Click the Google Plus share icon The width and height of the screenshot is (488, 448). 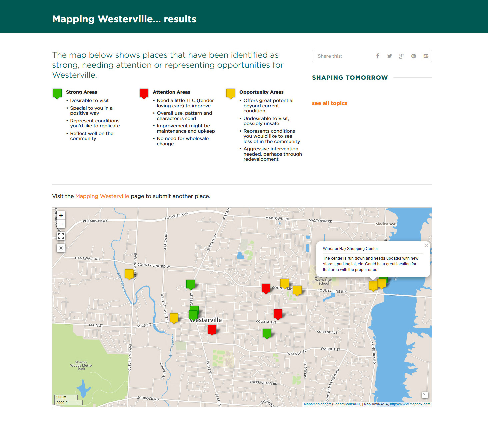(401, 56)
